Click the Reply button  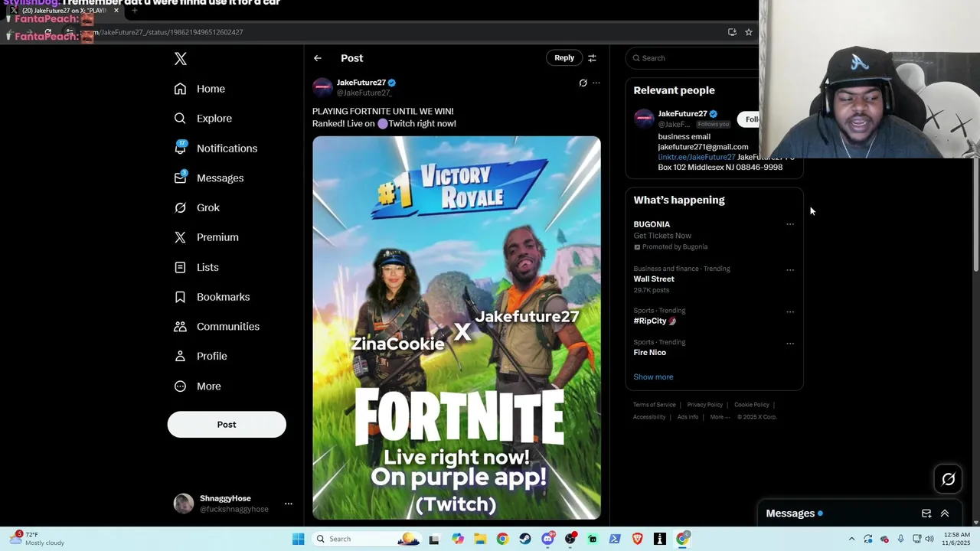(564, 58)
